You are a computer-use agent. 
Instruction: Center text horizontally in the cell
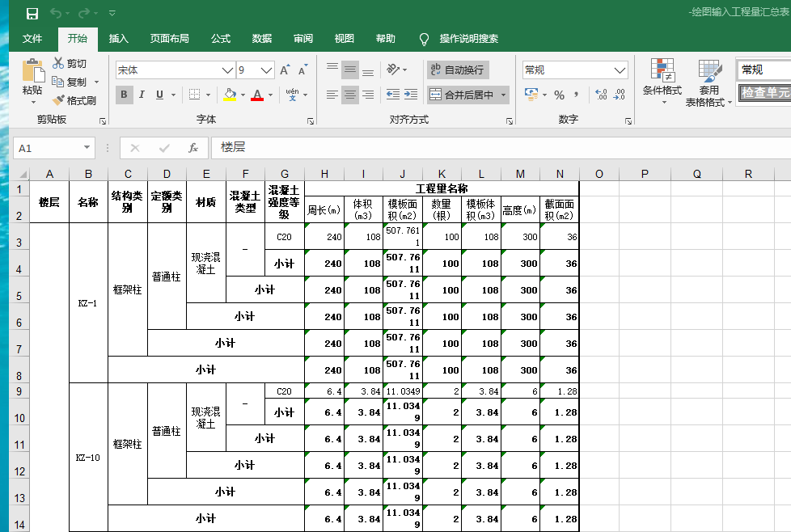pos(350,95)
